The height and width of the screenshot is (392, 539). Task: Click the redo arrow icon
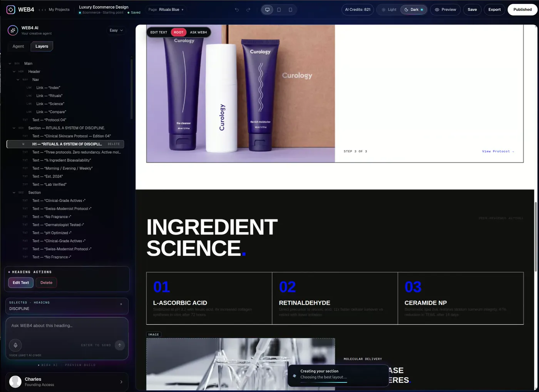[x=248, y=10]
